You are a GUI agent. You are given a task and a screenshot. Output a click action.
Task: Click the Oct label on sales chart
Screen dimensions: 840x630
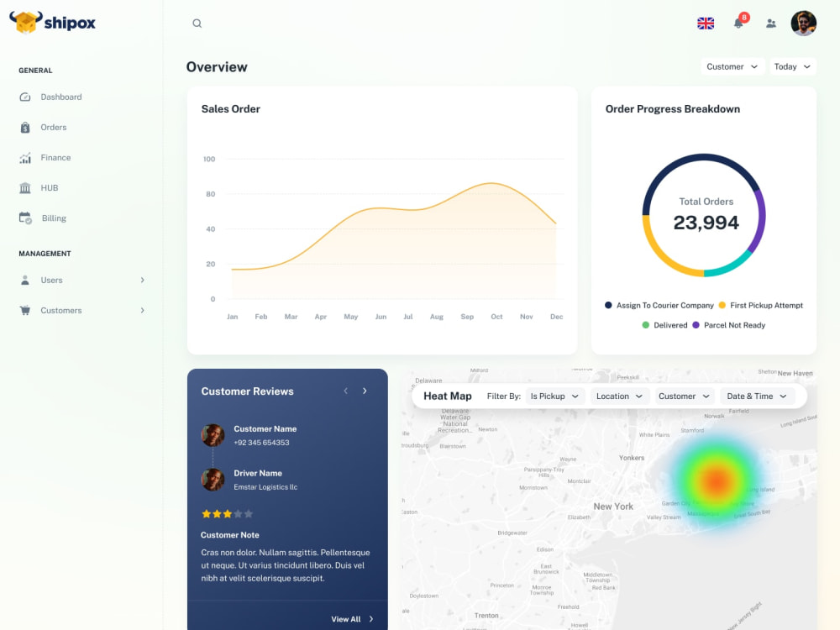(x=496, y=318)
